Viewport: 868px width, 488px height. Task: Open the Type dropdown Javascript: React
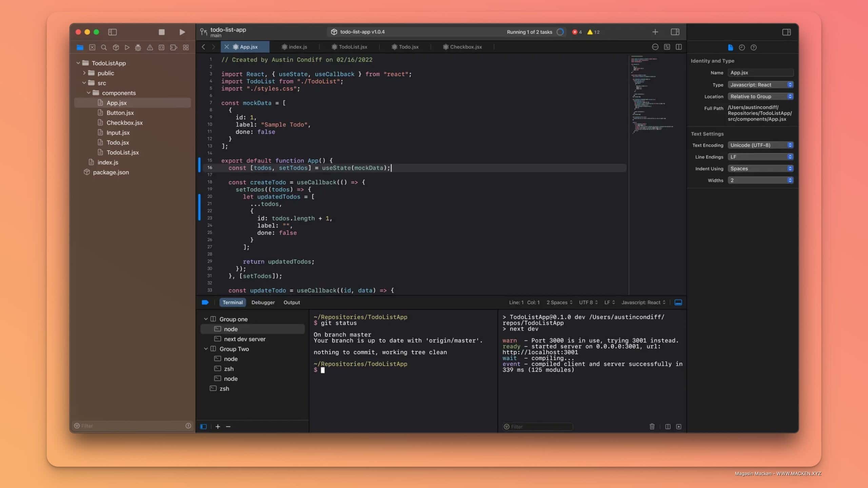tap(761, 85)
